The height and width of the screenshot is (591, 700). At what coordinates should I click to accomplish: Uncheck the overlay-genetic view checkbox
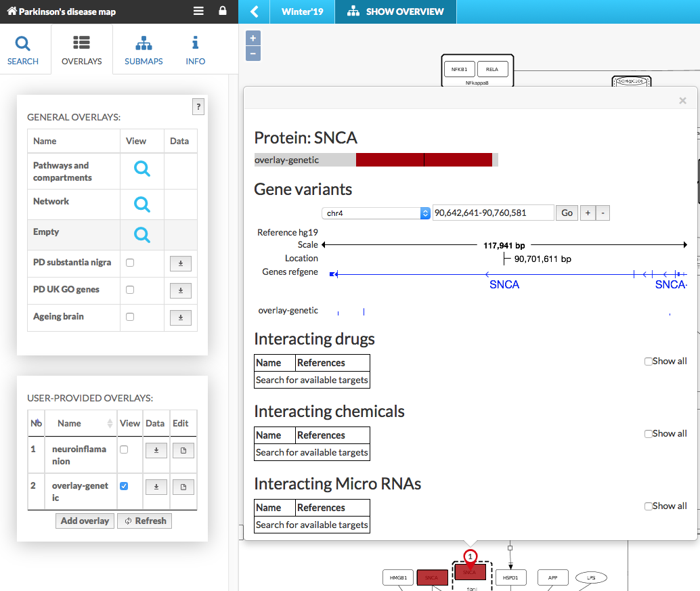(x=123, y=486)
